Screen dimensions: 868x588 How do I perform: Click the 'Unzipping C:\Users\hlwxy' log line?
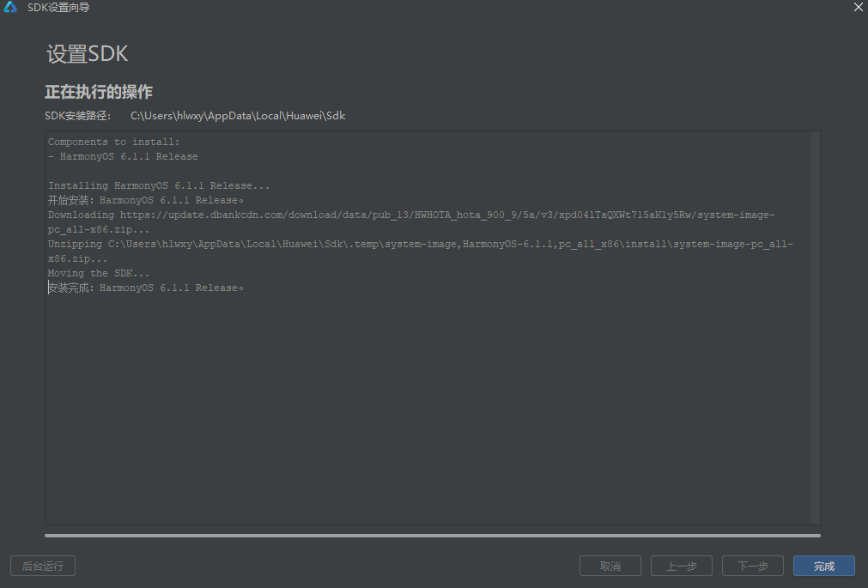coord(420,252)
